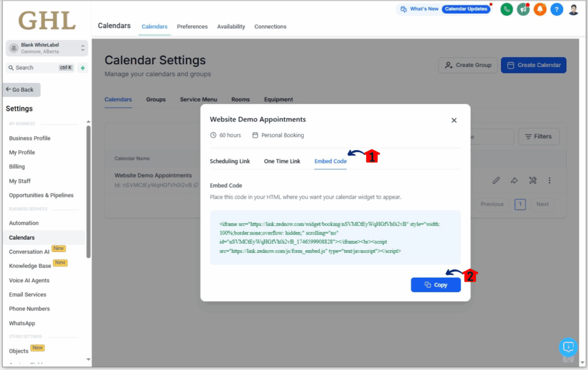Open the Filters button
This screenshot has height=370, width=588.
pyautogui.click(x=539, y=137)
